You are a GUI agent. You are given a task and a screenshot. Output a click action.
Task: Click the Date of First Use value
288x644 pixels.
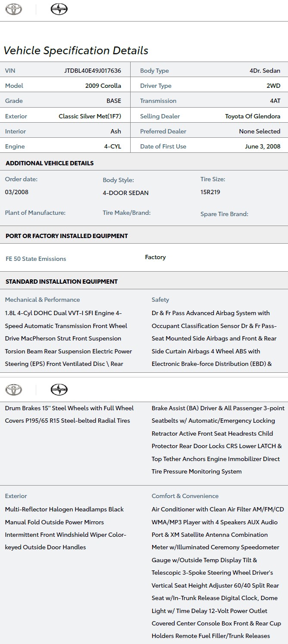(x=263, y=146)
